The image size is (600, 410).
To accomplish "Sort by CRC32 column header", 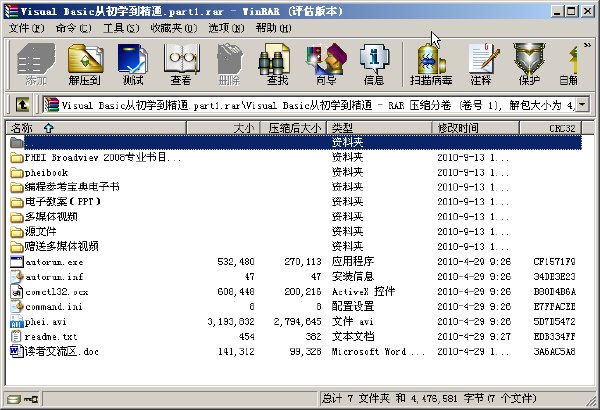I will click(x=550, y=128).
